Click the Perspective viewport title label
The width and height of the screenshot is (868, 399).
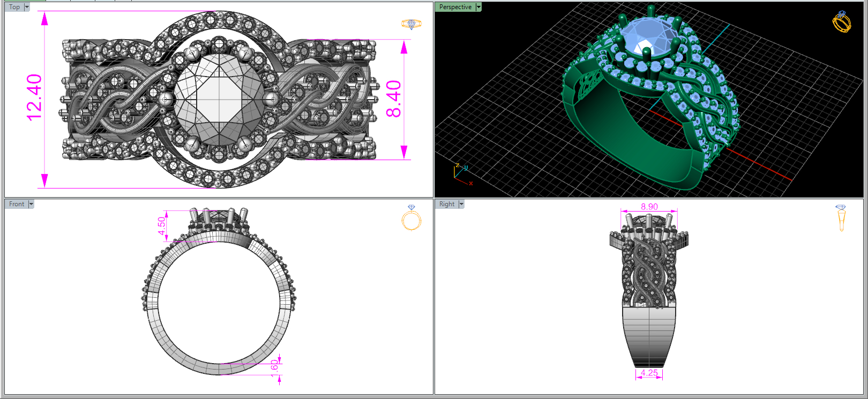click(455, 7)
